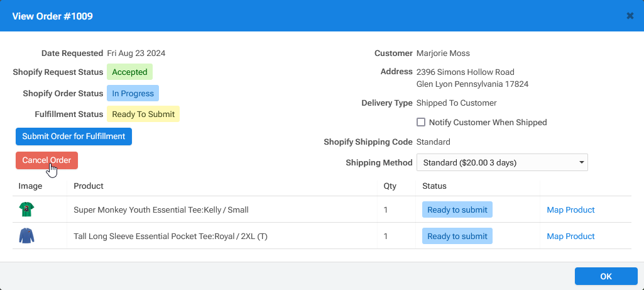This screenshot has width=644, height=290.
Task: Click Ready to submit status for Super Monkey tee
Action: pyautogui.click(x=457, y=209)
